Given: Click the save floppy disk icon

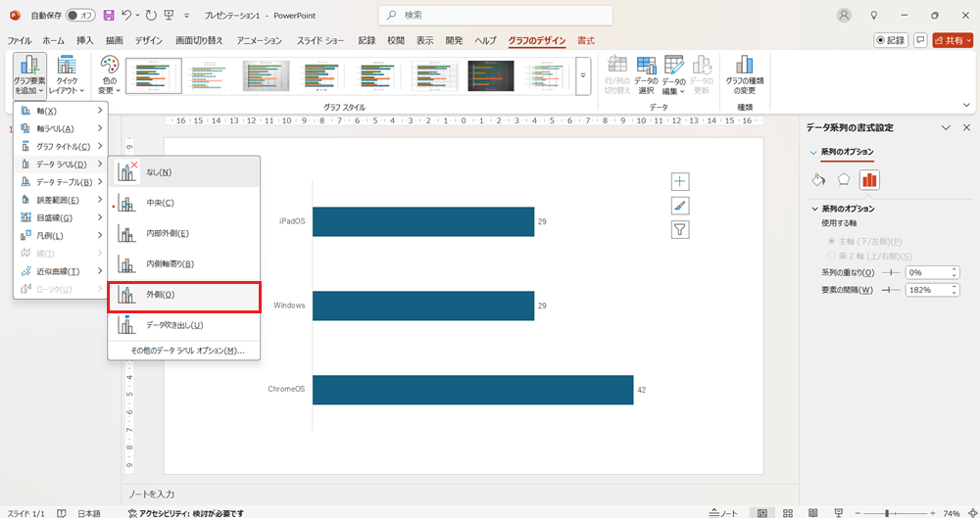Looking at the screenshot, I should (109, 15).
